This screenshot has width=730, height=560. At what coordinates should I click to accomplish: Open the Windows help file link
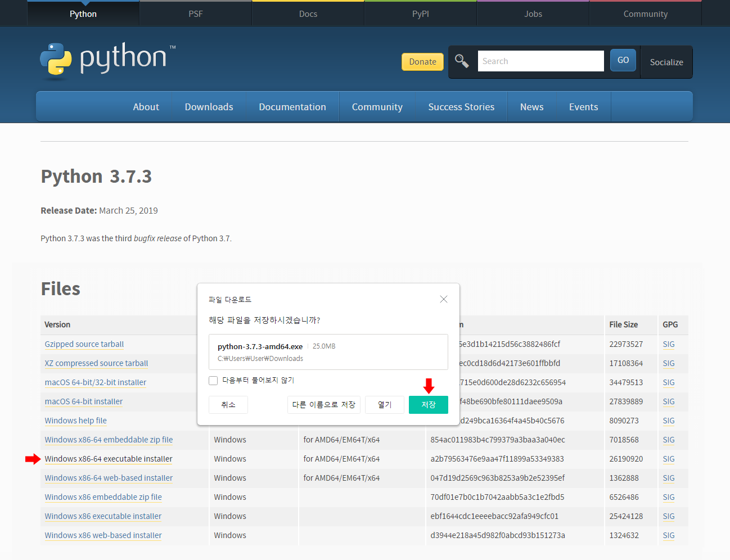(75, 421)
